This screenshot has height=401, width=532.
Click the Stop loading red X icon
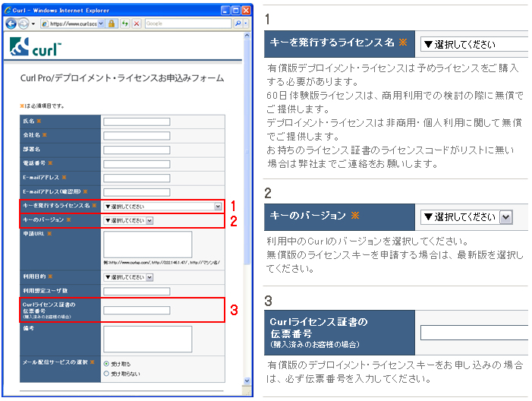(137, 24)
